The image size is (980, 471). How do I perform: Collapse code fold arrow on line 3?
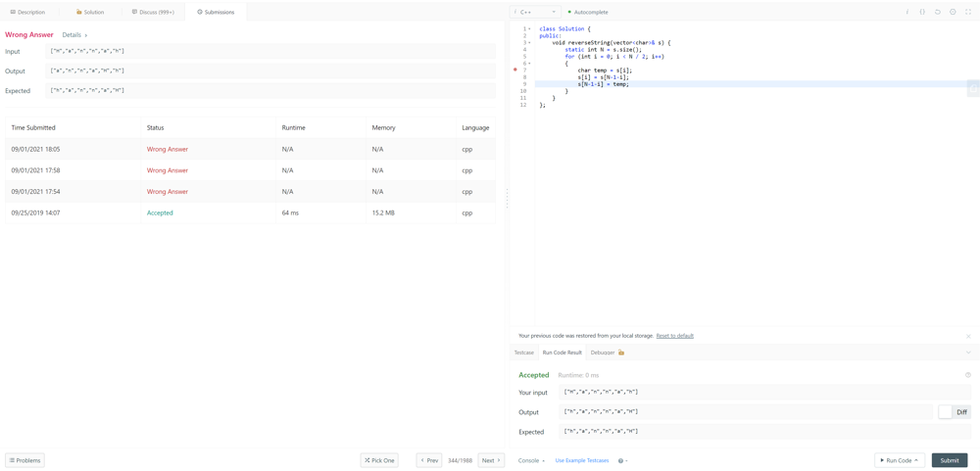(x=529, y=42)
